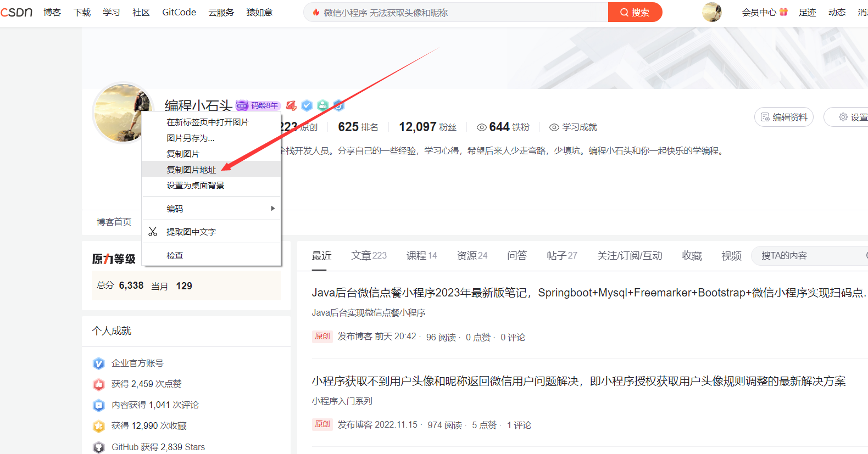Click the scissors icon for 提取图中文字

point(153,232)
